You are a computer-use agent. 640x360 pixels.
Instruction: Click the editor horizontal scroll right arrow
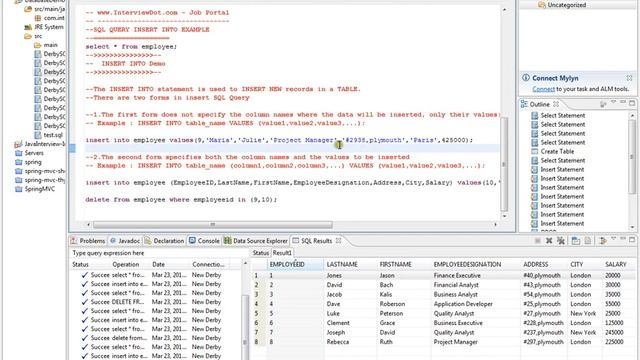(x=496, y=224)
